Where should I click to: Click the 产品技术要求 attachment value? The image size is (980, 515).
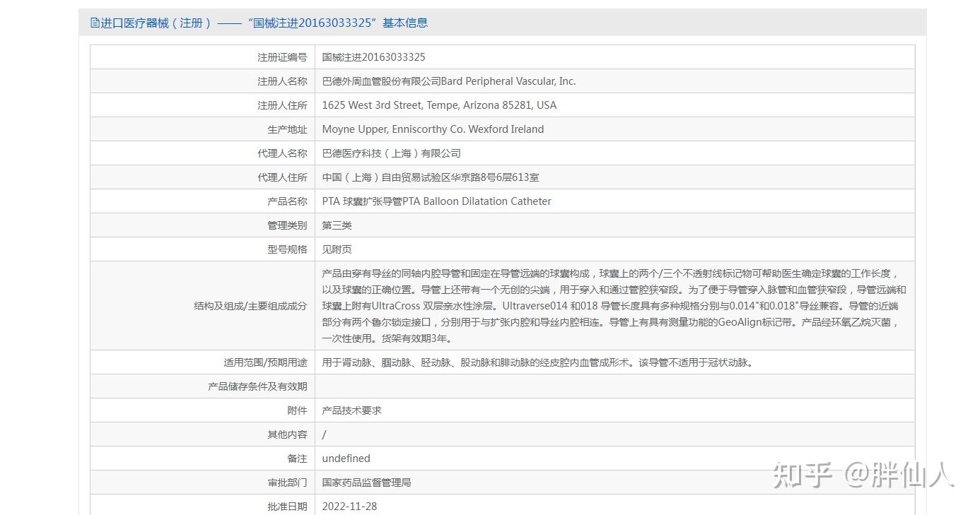coord(351,410)
